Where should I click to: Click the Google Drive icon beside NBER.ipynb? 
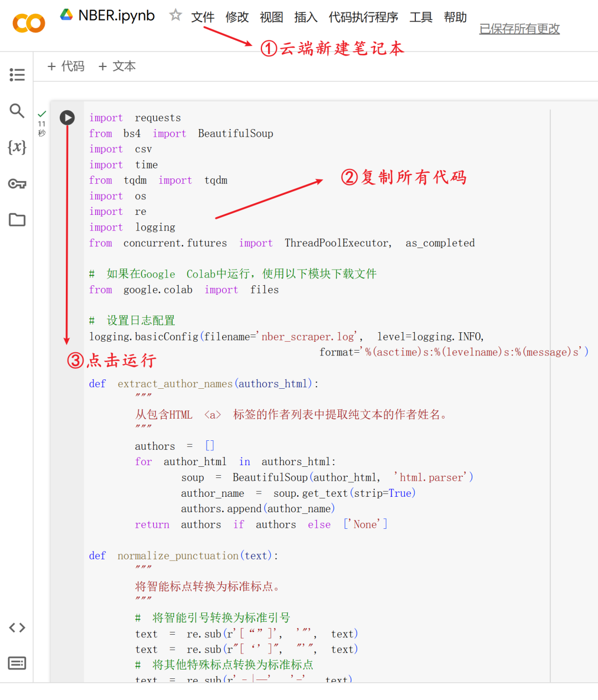(x=66, y=15)
